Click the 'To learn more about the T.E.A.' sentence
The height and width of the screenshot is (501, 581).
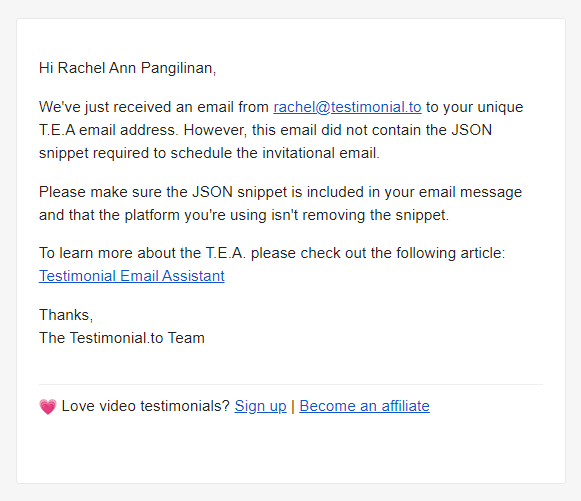click(272, 253)
